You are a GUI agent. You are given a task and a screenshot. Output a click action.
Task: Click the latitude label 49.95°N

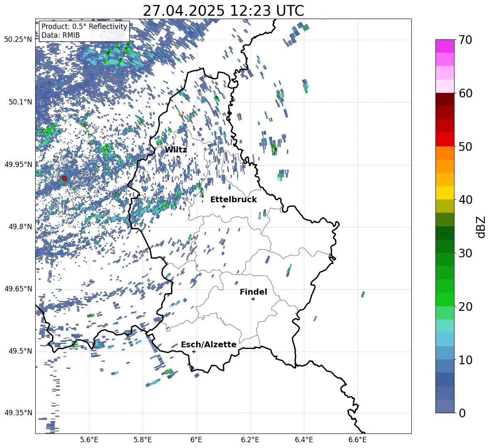[x=18, y=165]
